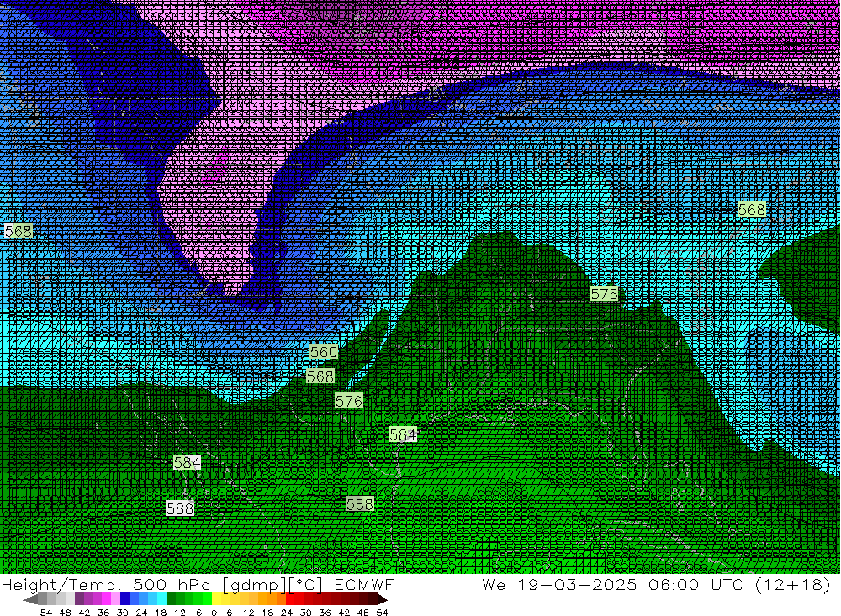This screenshot has width=841, height=616.
Task: Click the 576 label below the 560/568 stack
Action: point(349,401)
